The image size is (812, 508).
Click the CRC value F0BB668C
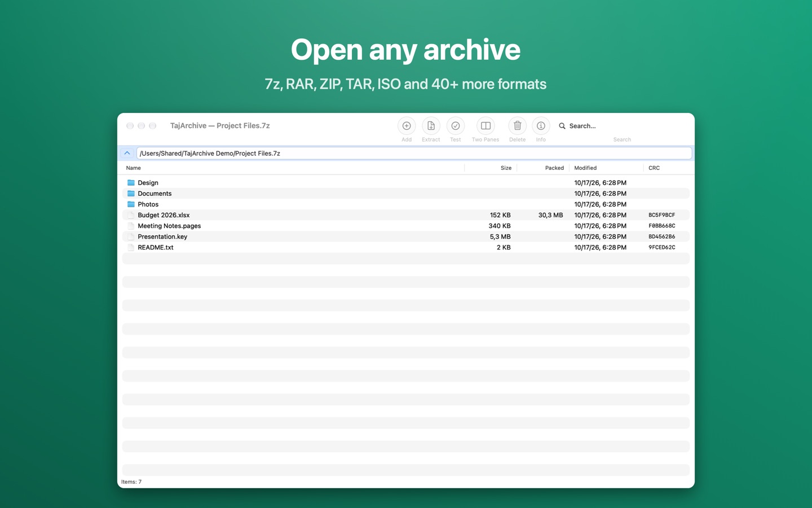click(661, 226)
